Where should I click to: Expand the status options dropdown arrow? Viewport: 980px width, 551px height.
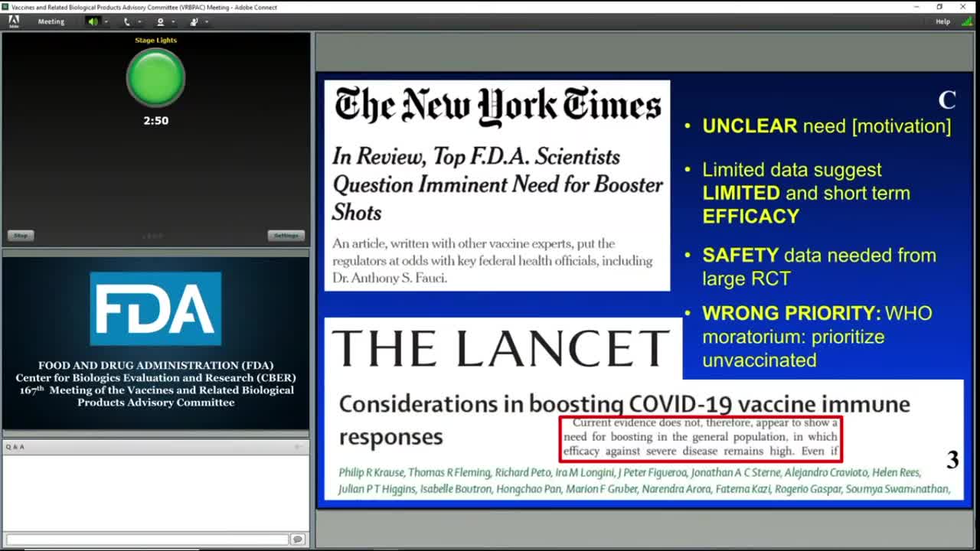207,22
